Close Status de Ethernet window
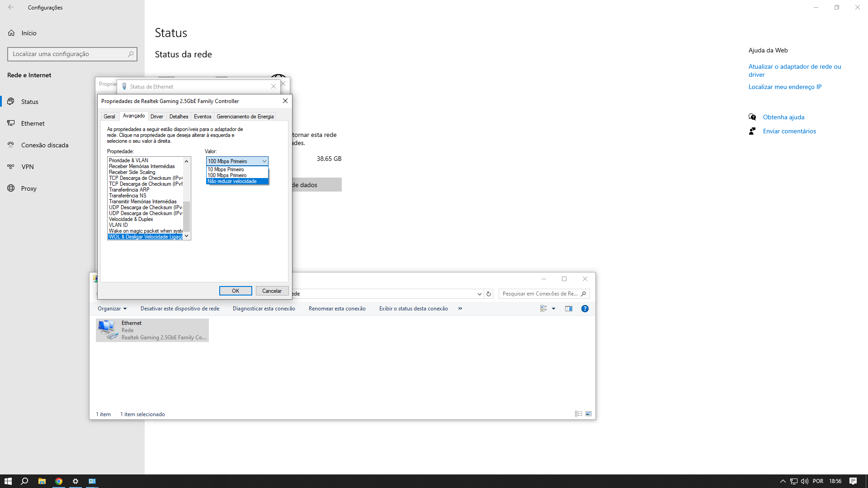Viewport: 868px width, 488px height. (x=274, y=86)
